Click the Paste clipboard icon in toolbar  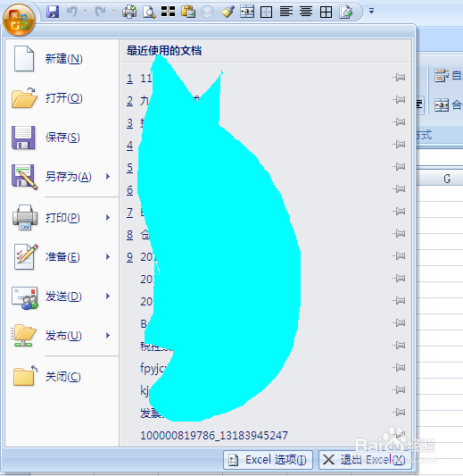(x=188, y=12)
